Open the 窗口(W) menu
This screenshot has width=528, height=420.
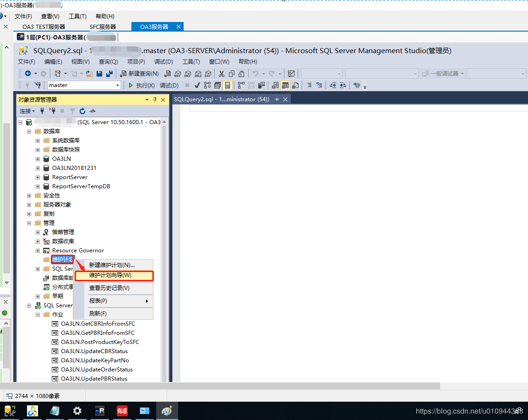click(x=219, y=62)
